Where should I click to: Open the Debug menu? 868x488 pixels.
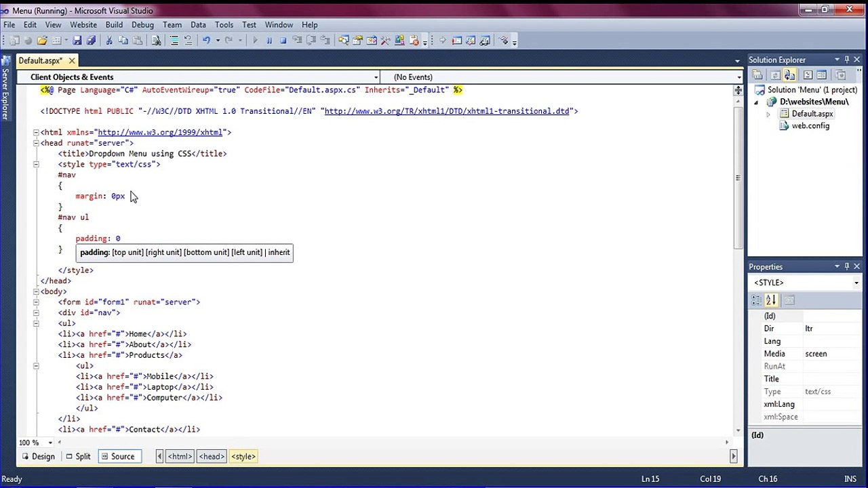click(142, 25)
